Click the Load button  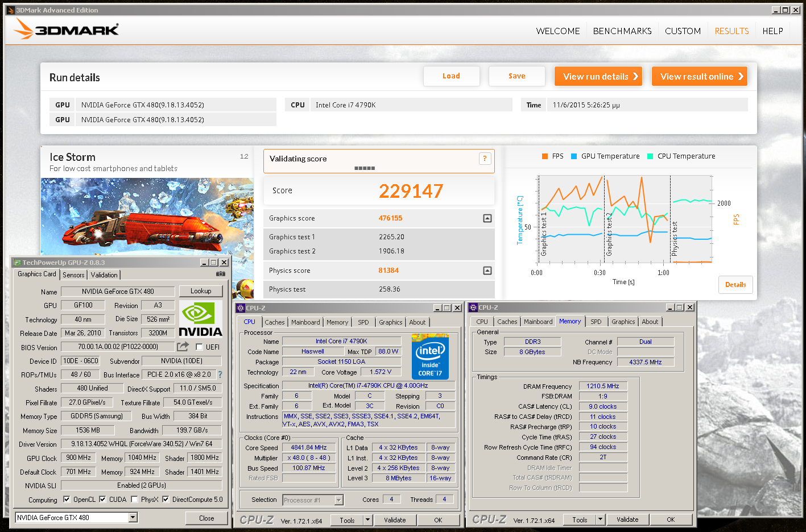point(451,76)
